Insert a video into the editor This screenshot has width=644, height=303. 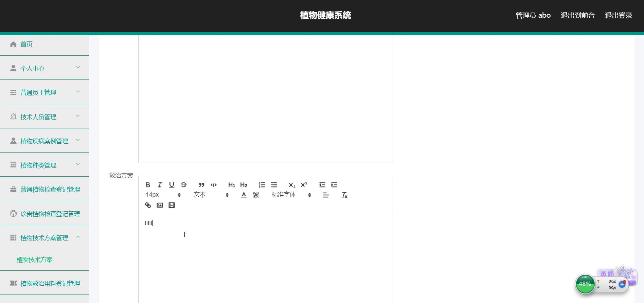point(172,205)
